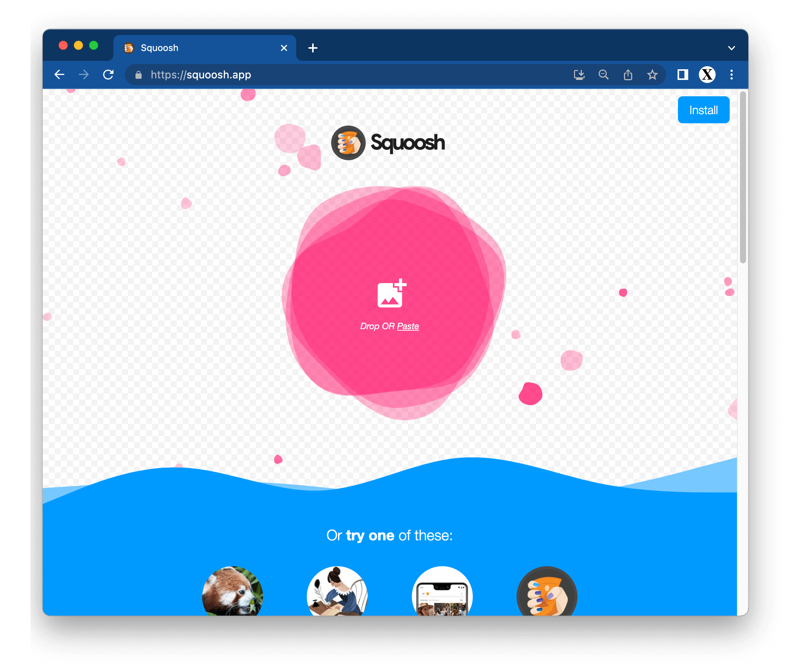The height and width of the screenshot is (672, 791).
Task: Reload the page with refresh icon
Action: (108, 75)
